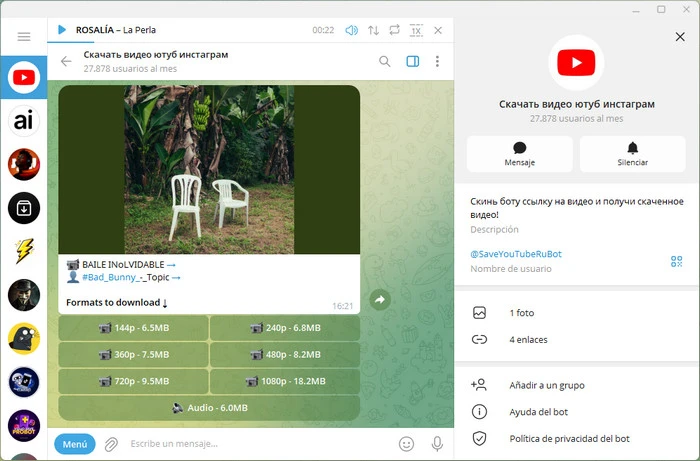Open the @SaveYouTubeRuBot username link

pyautogui.click(x=516, y=254)
